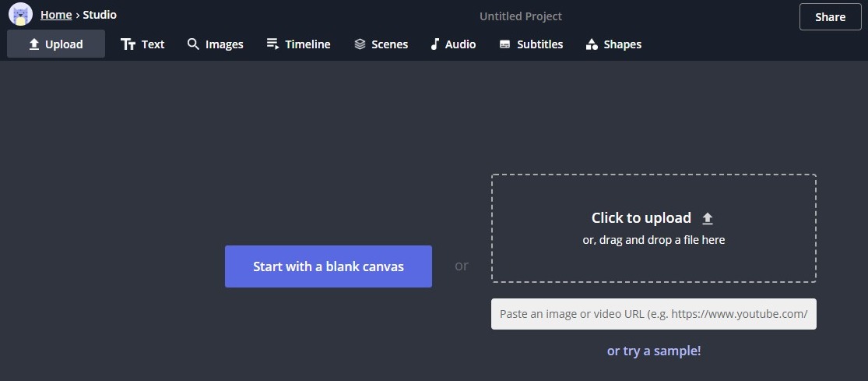Click the Kapwing cat logo avatar

point(20,14)
